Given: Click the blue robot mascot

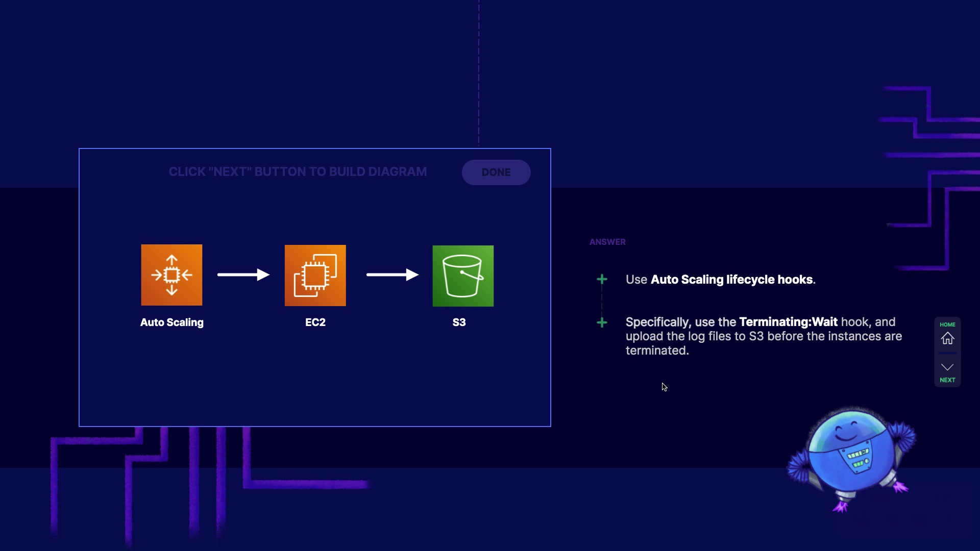Looking at the screenshot, I should tap(850, 457).
